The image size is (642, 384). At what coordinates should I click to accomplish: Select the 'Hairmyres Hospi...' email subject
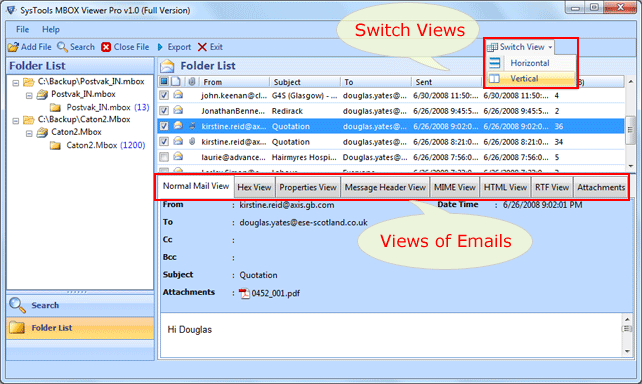[x=304, y=157]
